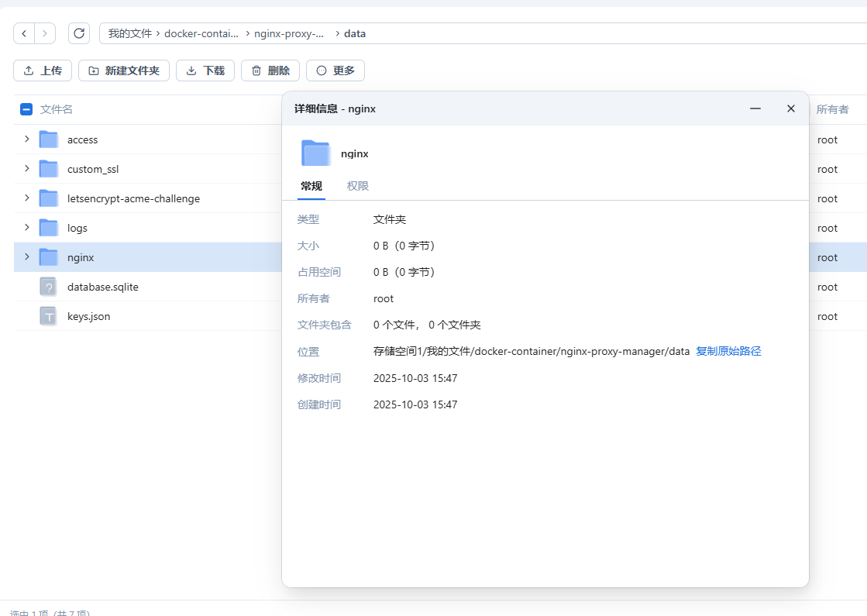Viewport: 867px width, 616px height.
Task: Click the refresh icon button
Action: (x=78, y=33)
